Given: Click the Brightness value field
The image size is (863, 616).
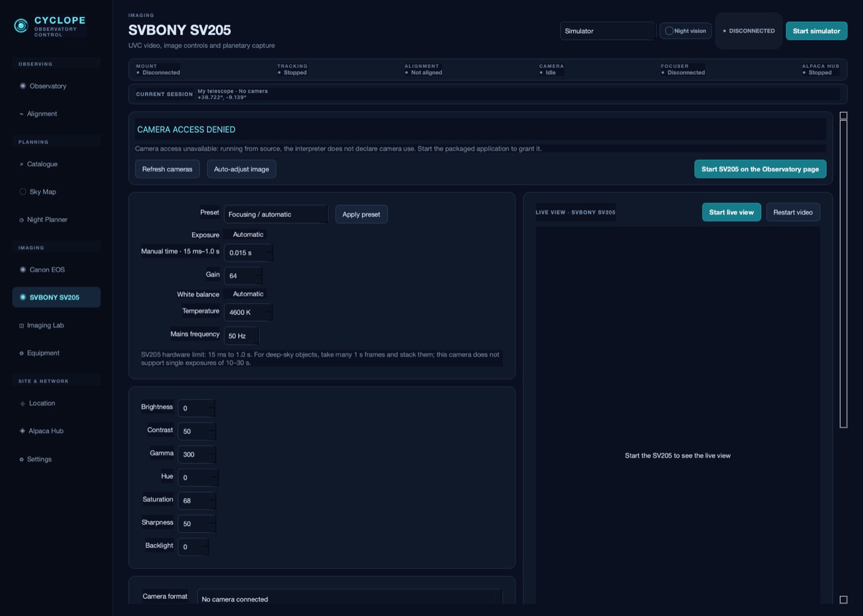Looking at the screenshot, I should [x=197, y=408].
